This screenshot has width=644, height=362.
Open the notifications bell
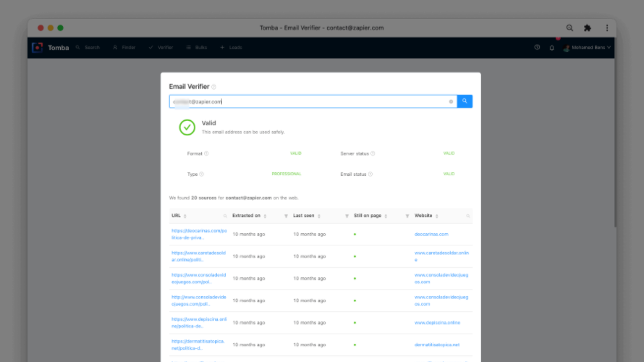click(x=551, y=48)
